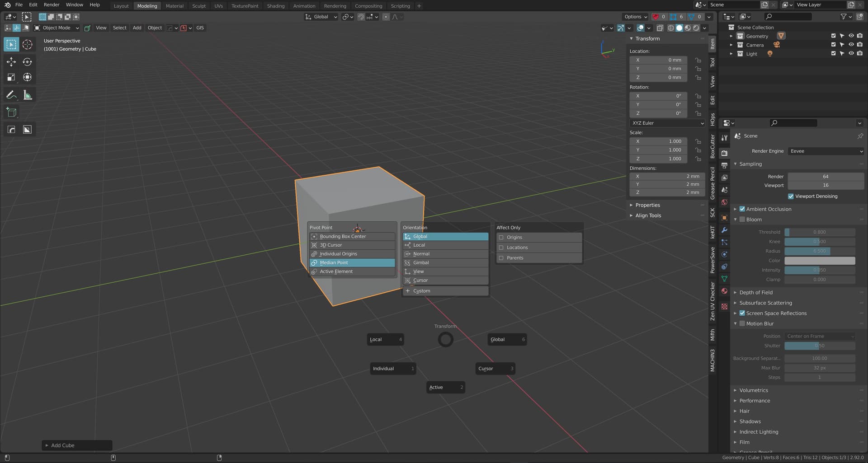868x463 pixels.
Task: Select the Move tool in toolbar
Action: point(11,62)
